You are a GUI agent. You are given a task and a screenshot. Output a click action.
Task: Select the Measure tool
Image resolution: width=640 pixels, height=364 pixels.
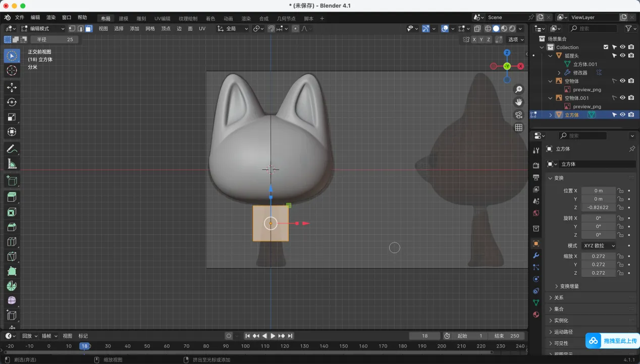(12, 164)
